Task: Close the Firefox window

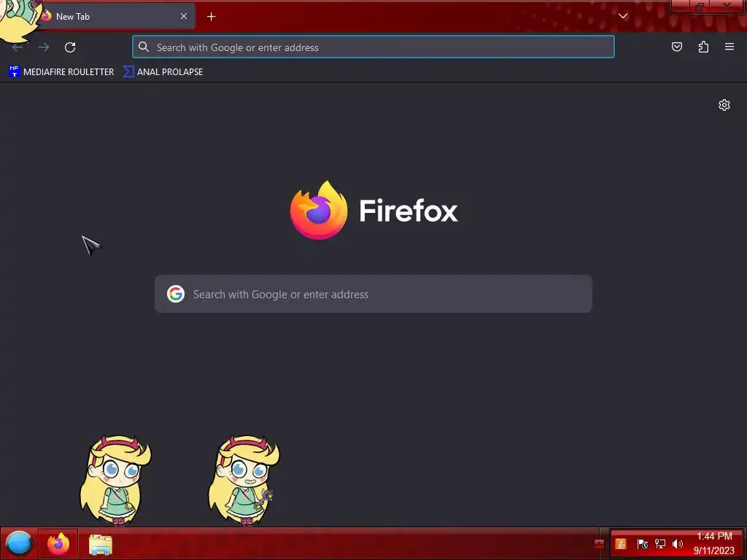Action: click(x=727, y=7)
